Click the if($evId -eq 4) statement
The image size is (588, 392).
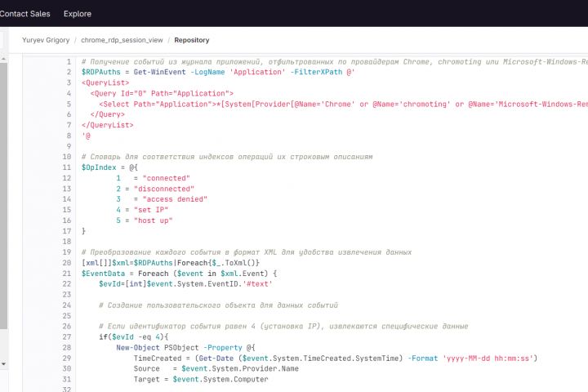point(133,336)
